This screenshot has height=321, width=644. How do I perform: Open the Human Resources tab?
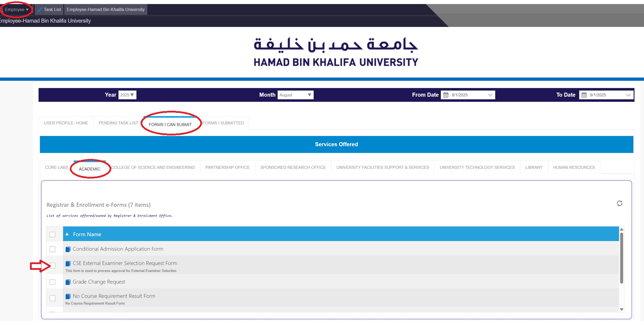coord(574,167)
